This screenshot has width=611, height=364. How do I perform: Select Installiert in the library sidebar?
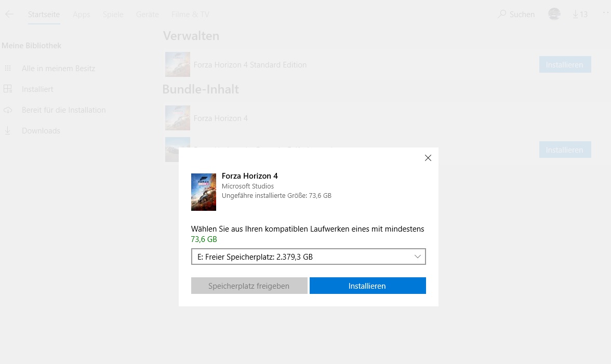(x=37, y=89)
